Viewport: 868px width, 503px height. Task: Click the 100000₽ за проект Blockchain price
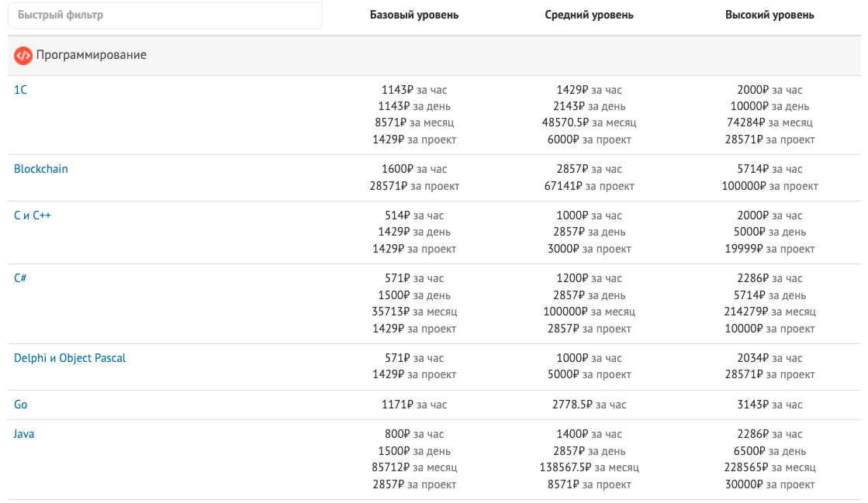click(x=769, y=186)
